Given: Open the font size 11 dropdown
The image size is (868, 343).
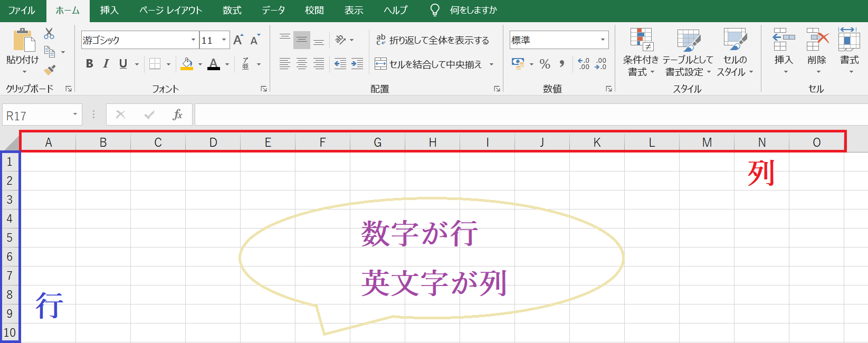Looking at the screenshot, I should 224,40.
